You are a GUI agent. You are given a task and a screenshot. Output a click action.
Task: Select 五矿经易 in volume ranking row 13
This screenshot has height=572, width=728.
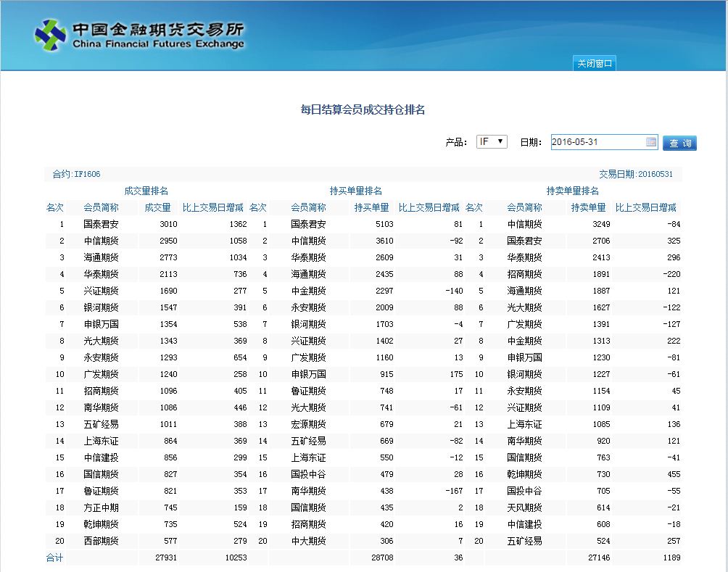click(x=102, y=424)
